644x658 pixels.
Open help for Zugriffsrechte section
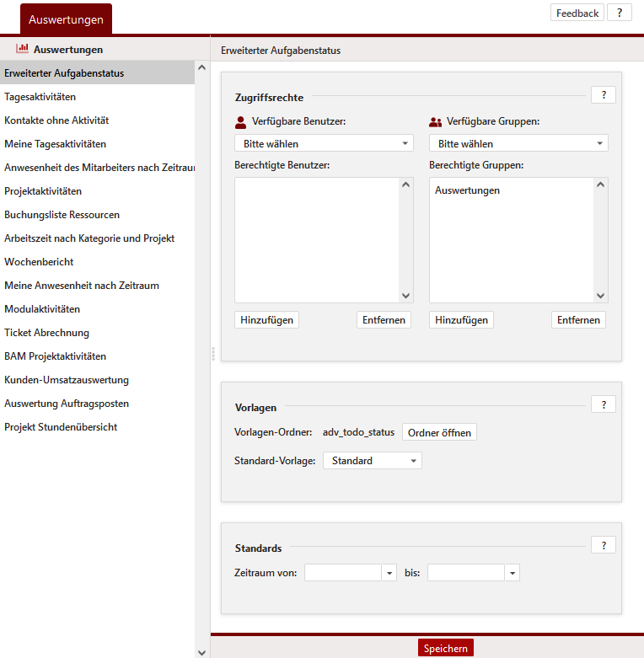pyautogui.click(x=603, y=95)
